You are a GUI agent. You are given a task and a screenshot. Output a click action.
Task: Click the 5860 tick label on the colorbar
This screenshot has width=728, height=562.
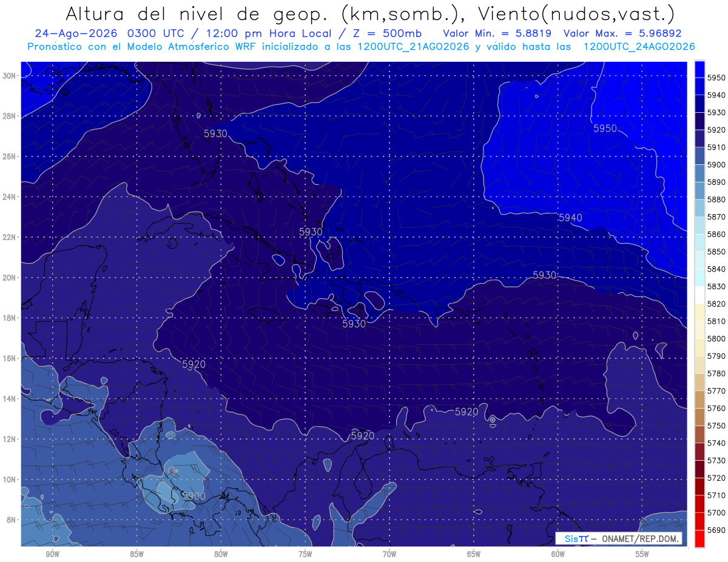[x=717, y=235]
